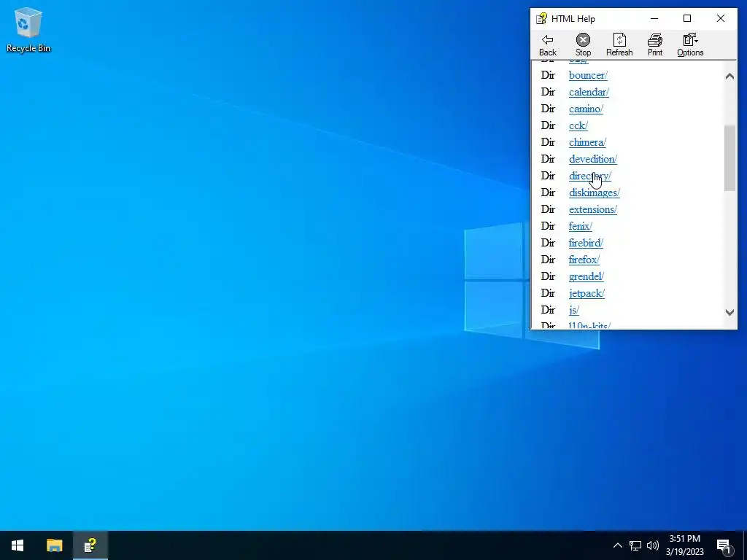Launch File Explorer from taskbar
The width and height of the screenshot is (747, 560).
click(x=54, y=545)
